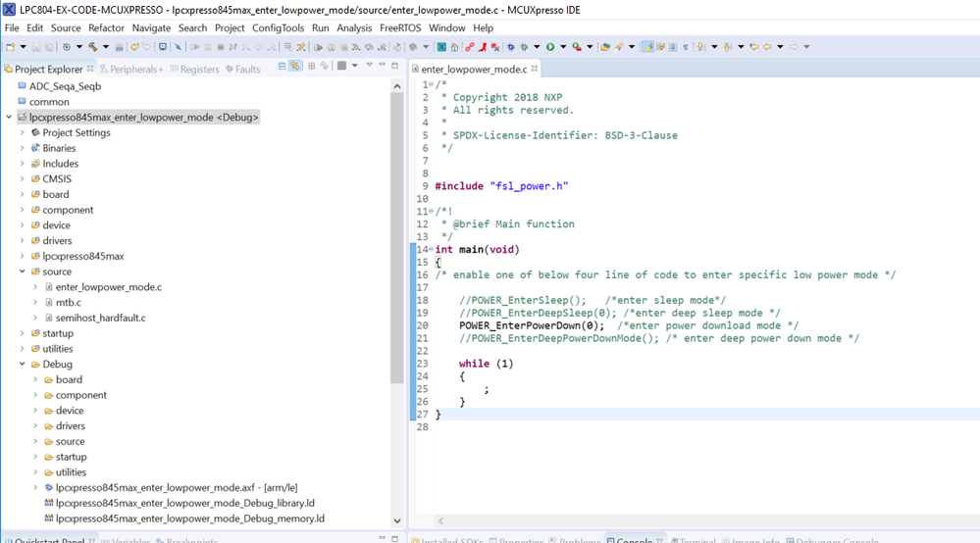
Task: Select semihost_hardfault.c file
Action: pyautogui.click(x=101, y=318)
